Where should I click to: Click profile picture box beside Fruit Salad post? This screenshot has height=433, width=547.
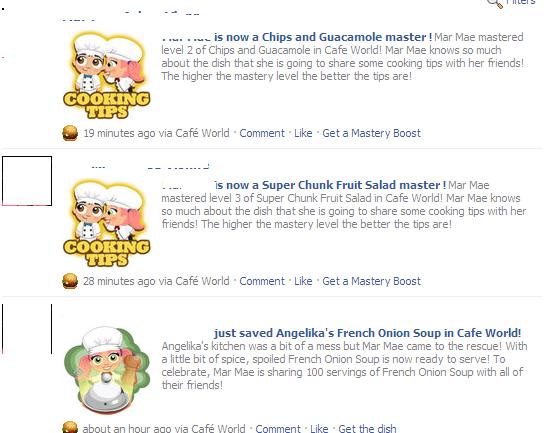pyautogui.click(x=27, y=181)
